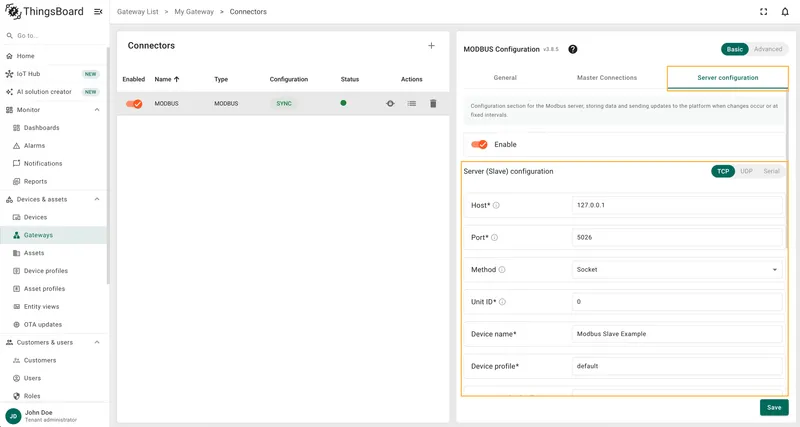The image size is (800, 427).
Task: Click Roles icon in sidebar
Action: click(x=16, y=396)
